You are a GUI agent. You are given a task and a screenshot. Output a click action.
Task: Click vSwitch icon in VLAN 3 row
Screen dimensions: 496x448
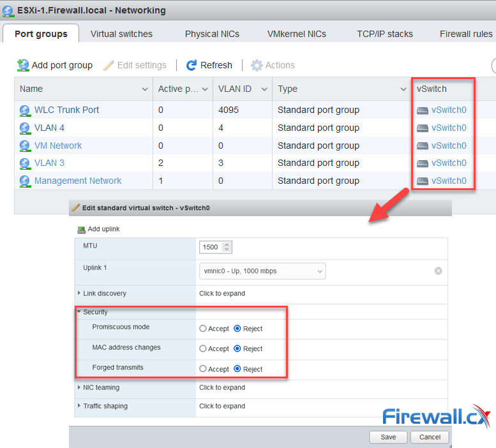pos(423,163)
